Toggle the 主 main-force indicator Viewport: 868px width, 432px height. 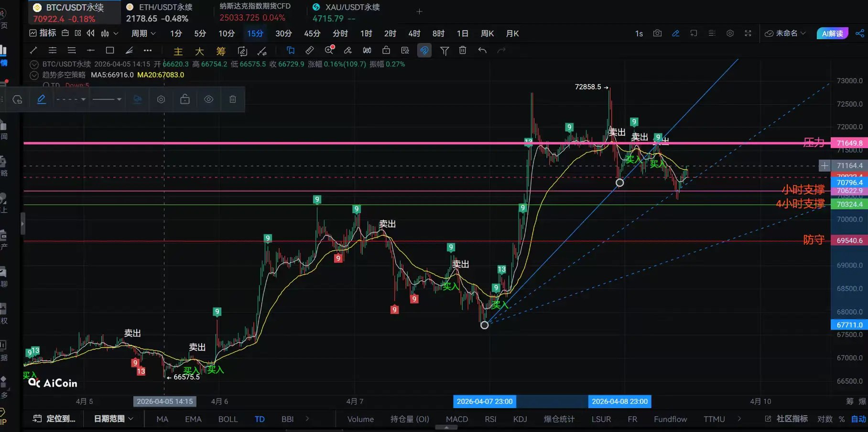(x=178, y=51)
